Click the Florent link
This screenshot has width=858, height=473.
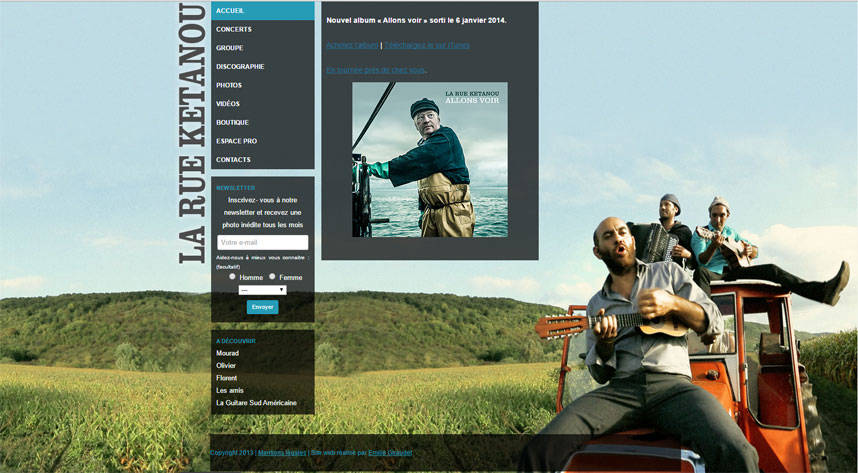click(x=227, y=378)
